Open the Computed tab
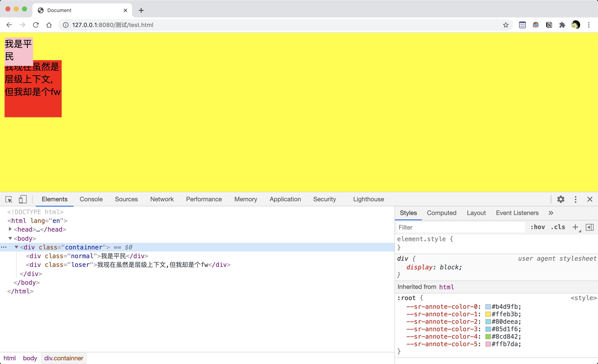Screen dimensions: 598x364 [441, 213]
